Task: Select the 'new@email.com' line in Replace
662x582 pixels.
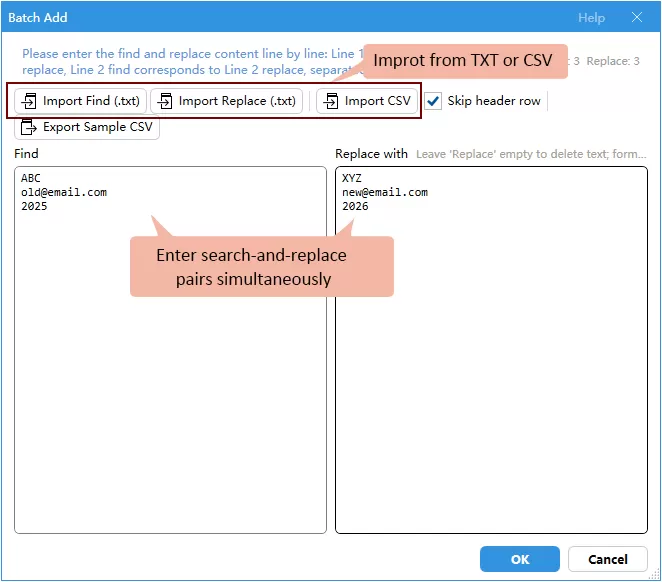Action: point(385,192)
